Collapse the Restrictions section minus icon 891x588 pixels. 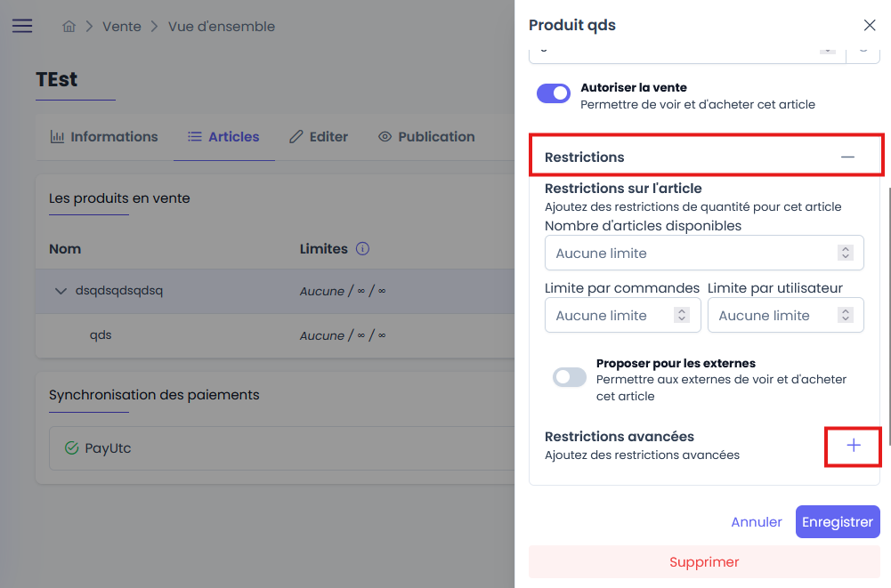[x=847, y=157]
